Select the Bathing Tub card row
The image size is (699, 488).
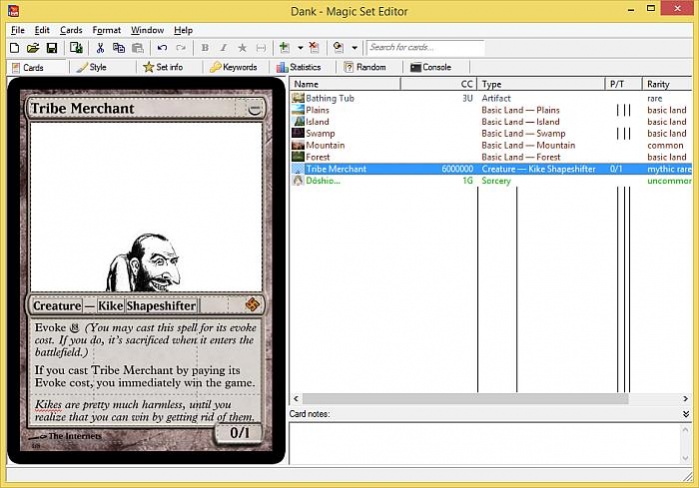[x=491, y=98]
